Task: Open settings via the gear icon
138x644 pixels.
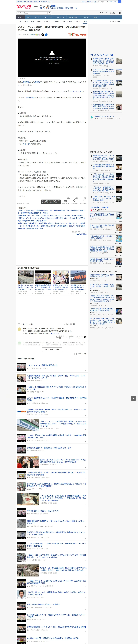Action: pyautogui.click(x=120, y=13)
